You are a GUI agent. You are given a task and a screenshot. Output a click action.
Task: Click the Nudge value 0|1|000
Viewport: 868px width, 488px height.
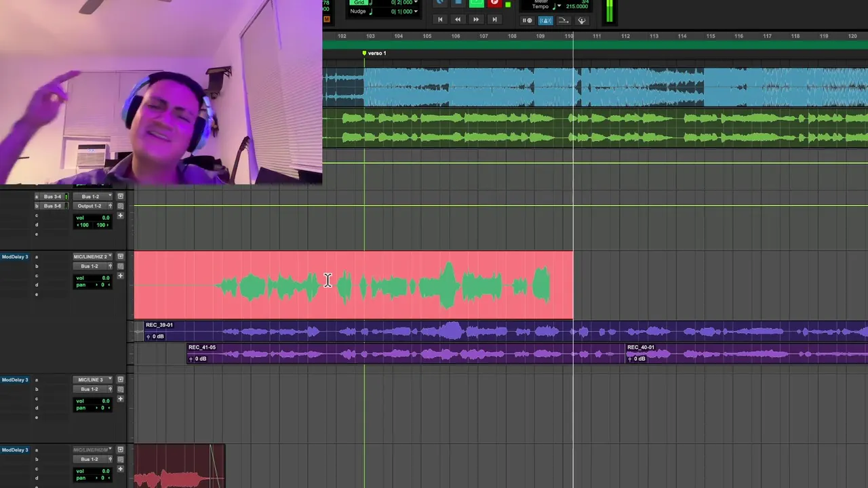click(401, 12)
